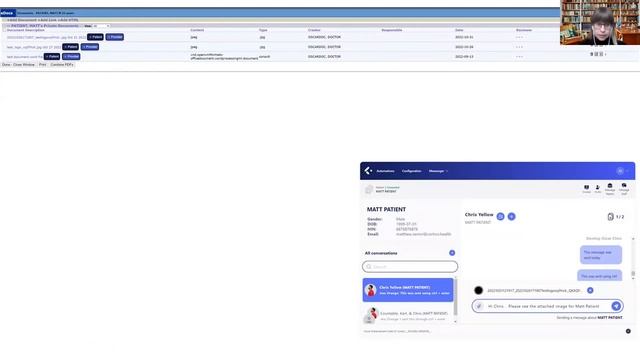The height and width of the screenshot is (360, 640).
Task: Click Add HTML option
Action: [68, 20]
